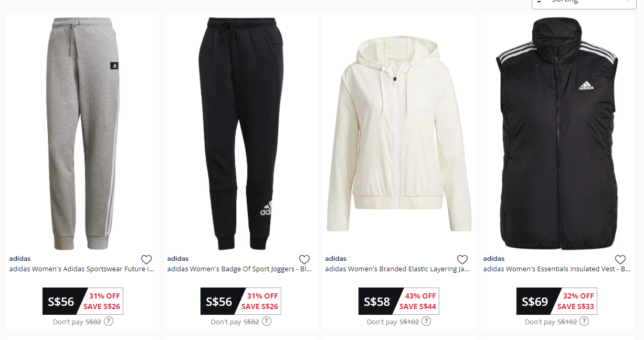Open the black joggers product image
The width and height of the screenshot is (644, 340).
241,134
